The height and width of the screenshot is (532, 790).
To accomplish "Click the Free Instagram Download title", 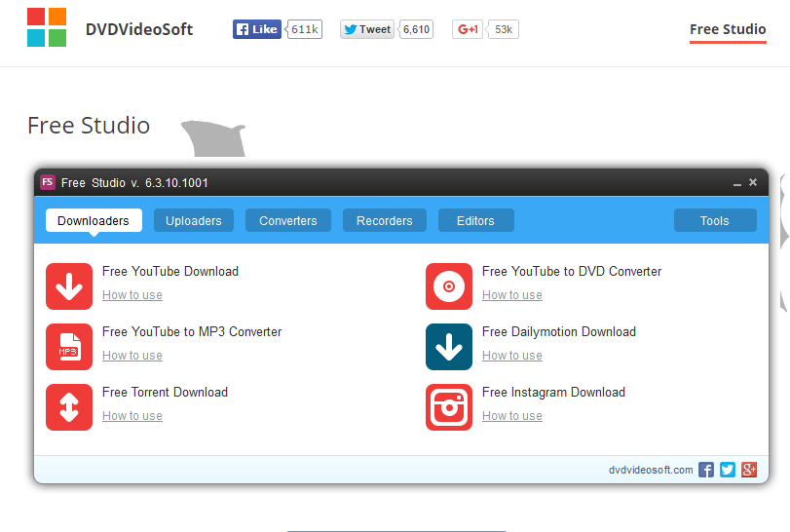I will click(x=553, y=392).
